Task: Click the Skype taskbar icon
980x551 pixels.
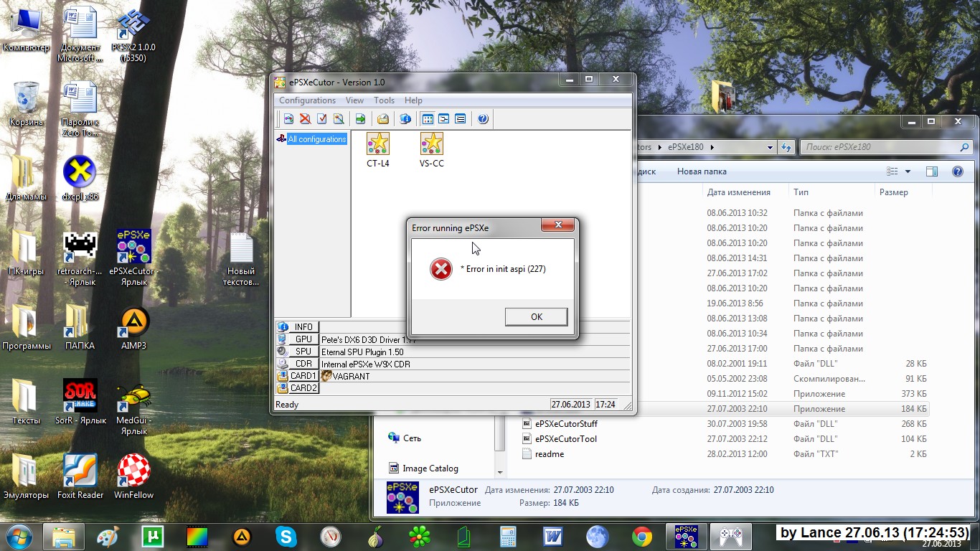Action: click(x=286, y=537)
